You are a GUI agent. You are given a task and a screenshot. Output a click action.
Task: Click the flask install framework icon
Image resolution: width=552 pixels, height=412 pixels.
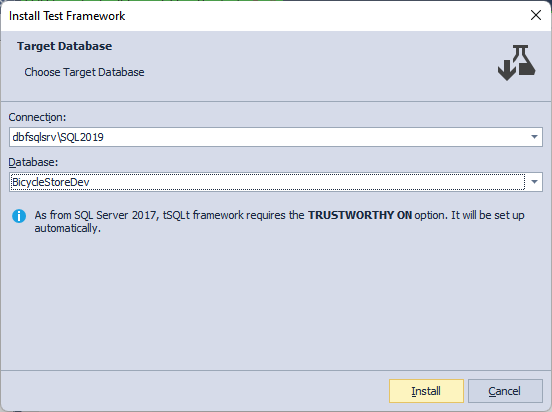coord(516,63)
